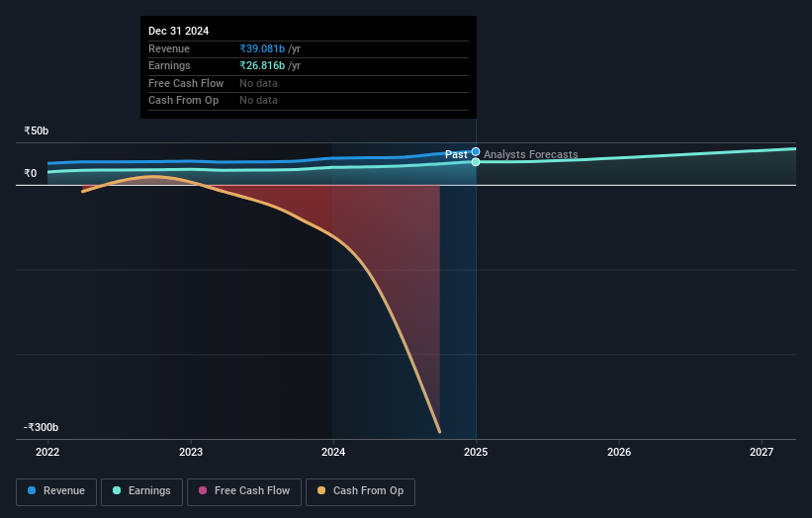Click No data beside Free Cash Flow

click(x=258, y=83)
